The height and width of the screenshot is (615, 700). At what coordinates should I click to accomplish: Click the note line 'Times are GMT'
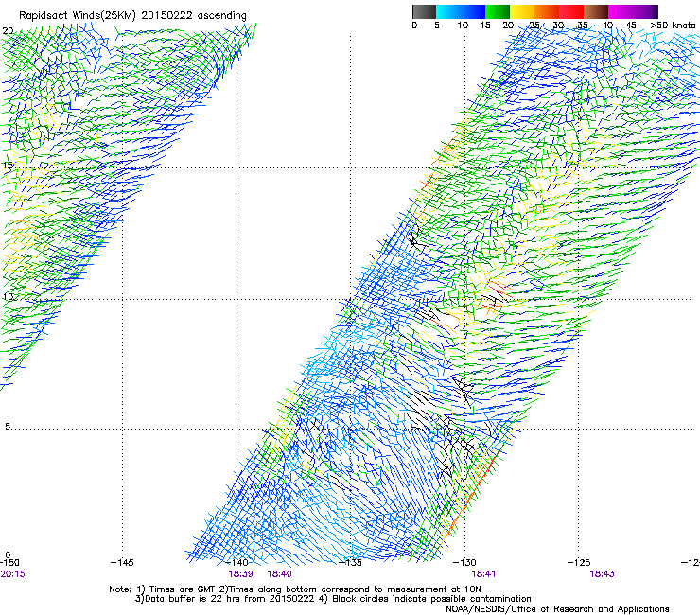tap(182, 589)
